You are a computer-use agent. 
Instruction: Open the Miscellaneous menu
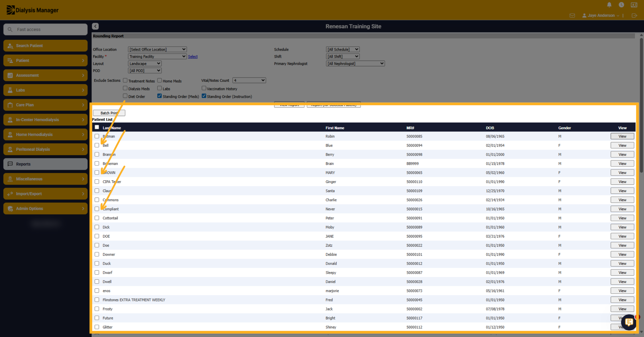pos(45,179)
